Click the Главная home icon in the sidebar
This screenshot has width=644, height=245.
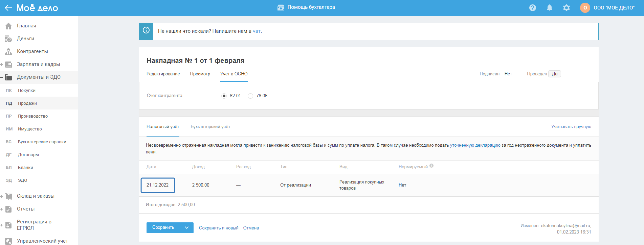[8, 26]
